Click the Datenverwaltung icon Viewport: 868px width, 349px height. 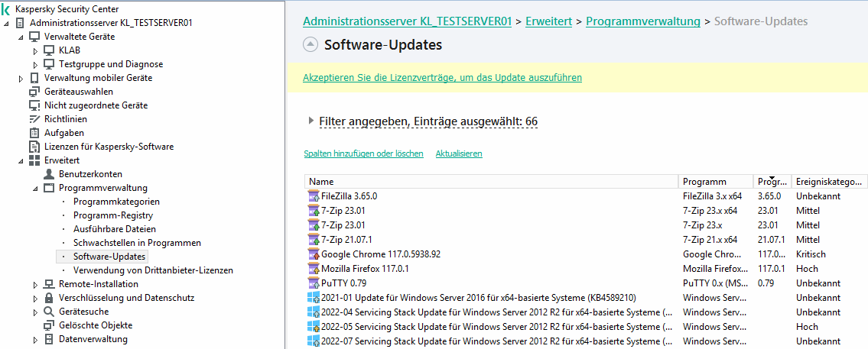tap(49, 339)
